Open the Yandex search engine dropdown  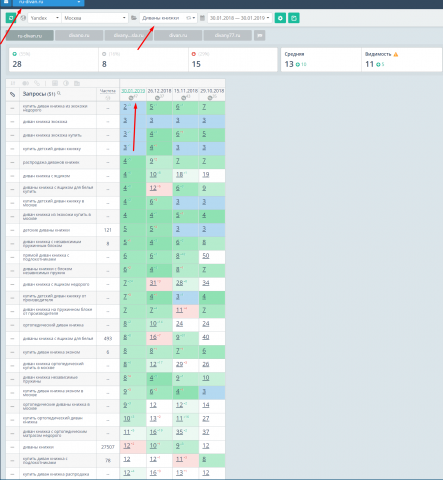45,18
